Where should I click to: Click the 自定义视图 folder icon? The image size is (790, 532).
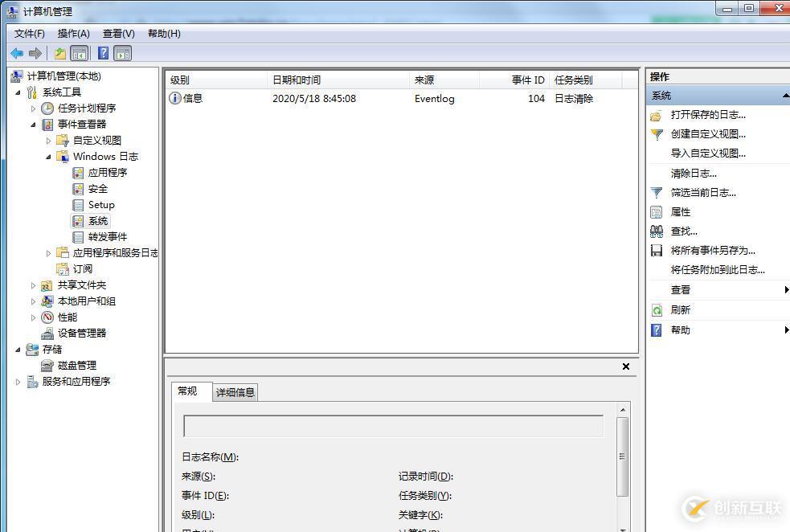pos(63,141)
